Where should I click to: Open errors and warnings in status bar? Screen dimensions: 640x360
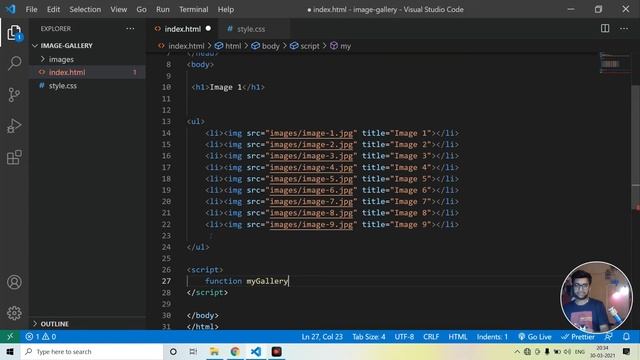pos(40,337)
